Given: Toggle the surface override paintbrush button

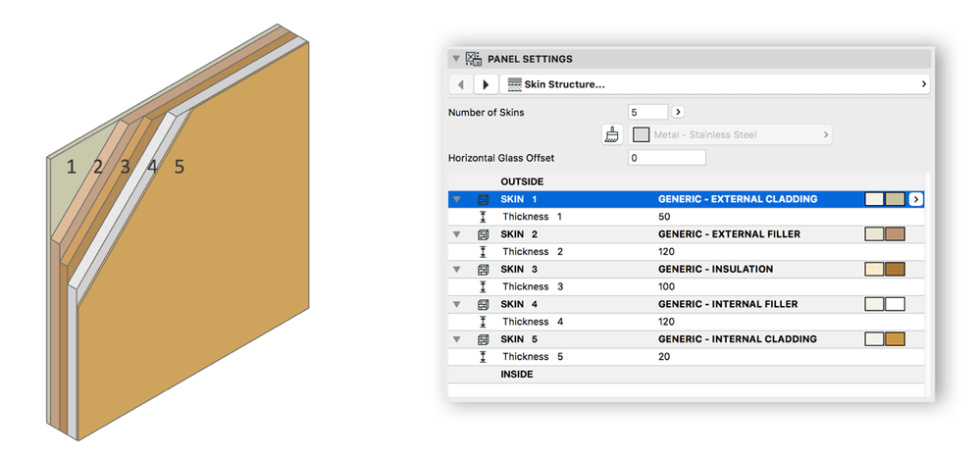Looking at the screenshot, I should [612, 134].
